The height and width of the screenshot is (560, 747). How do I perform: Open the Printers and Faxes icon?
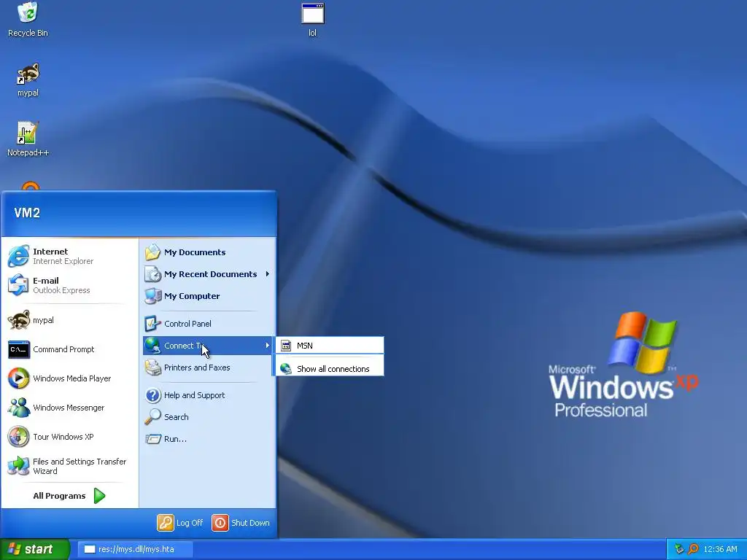[x=153, y=367]
